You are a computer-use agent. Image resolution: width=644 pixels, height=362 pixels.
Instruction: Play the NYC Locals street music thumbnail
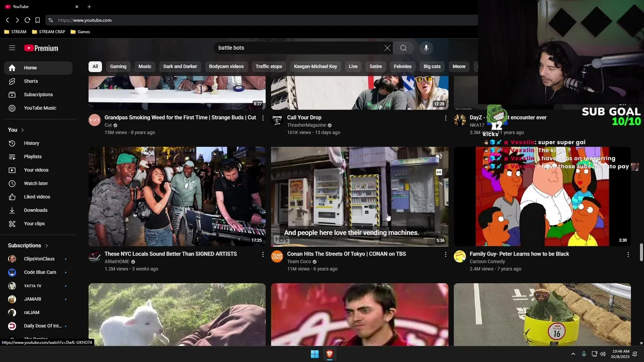(x=177, y=197)
